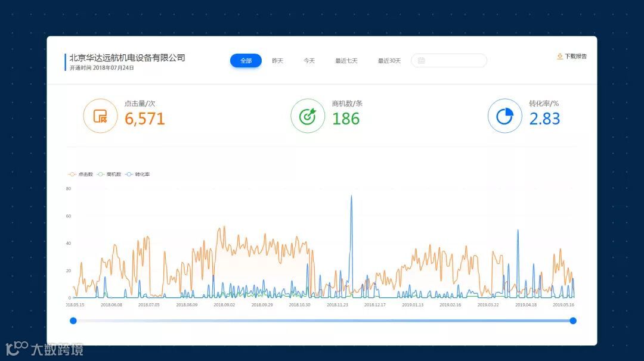Click the green target 商机数 icon

pyautogui.click(x=308, y=116)
